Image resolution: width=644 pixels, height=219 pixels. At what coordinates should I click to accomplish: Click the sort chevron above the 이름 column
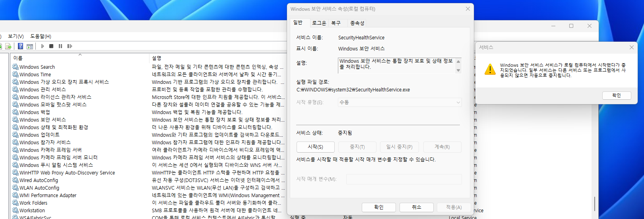(x=80, y=55)
